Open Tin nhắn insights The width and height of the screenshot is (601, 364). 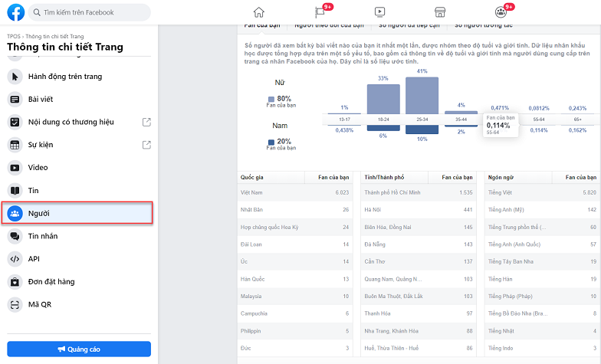click(42, 236)
